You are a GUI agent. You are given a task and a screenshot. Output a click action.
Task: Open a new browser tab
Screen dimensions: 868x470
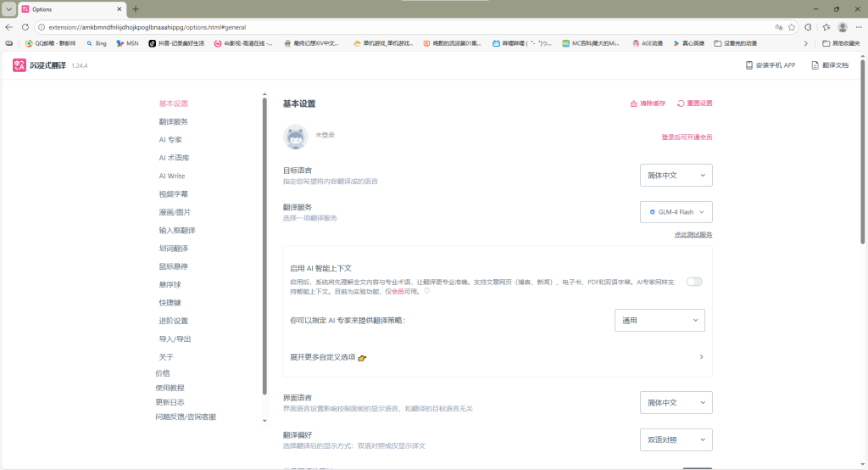(136, 8)
